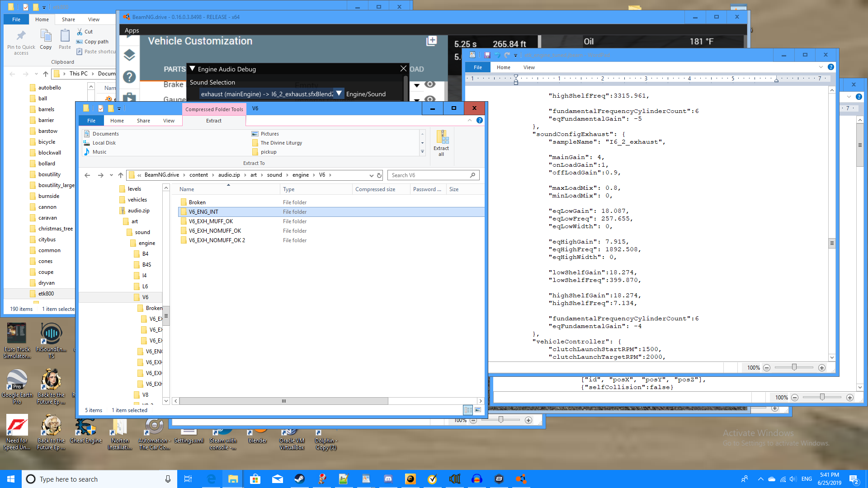Viewport: 868px width, 488px height.
Task: Open the Brake part dropdown arrow
Action: (x=417, y=85)
